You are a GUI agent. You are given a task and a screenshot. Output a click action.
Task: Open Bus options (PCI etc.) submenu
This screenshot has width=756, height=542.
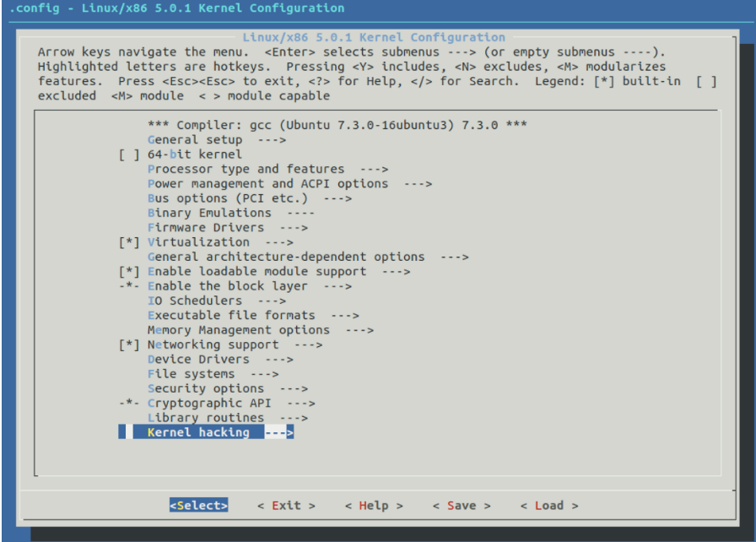click(249, 198)
